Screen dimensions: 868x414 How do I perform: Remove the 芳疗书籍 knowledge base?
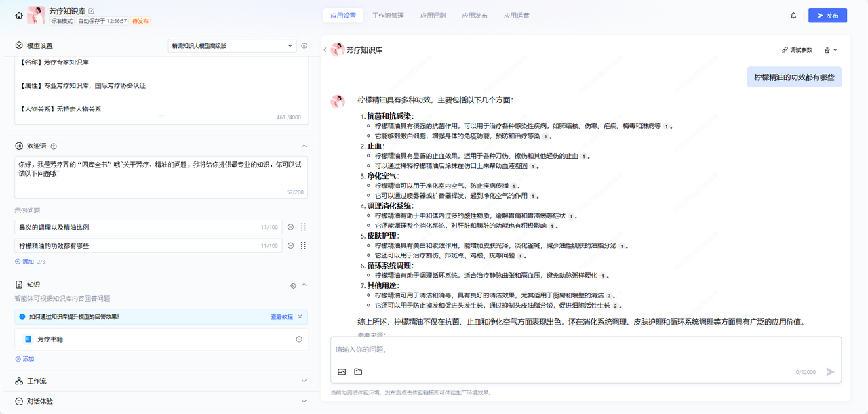click(299, 339)
